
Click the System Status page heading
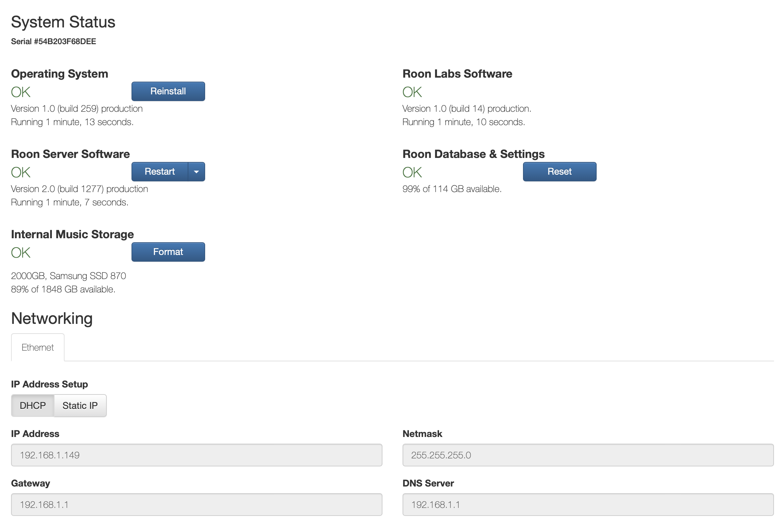click(63, 22)
